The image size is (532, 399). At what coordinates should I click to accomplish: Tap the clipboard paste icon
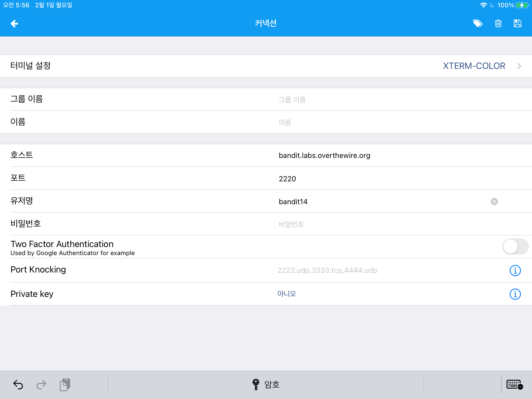pos(65,385)
